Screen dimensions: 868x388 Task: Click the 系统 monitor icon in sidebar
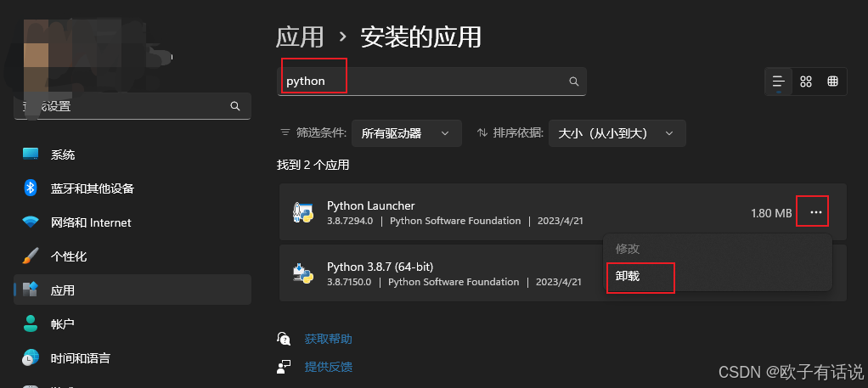pos(31,155)
